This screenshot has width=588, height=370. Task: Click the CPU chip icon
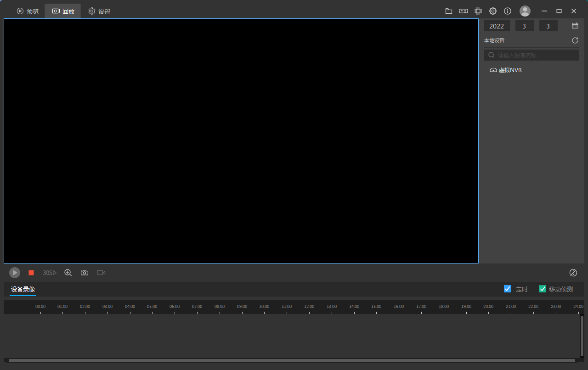point(478,11)
